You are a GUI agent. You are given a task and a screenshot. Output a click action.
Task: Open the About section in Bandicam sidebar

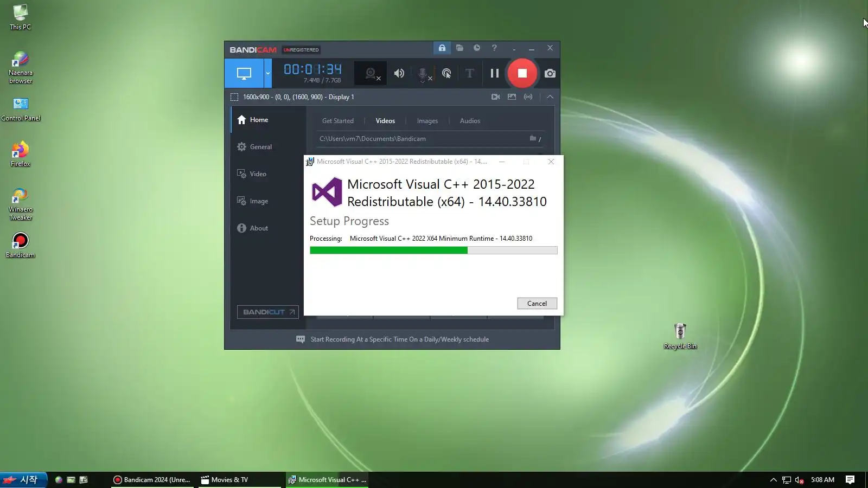click(x=269, y=228)
